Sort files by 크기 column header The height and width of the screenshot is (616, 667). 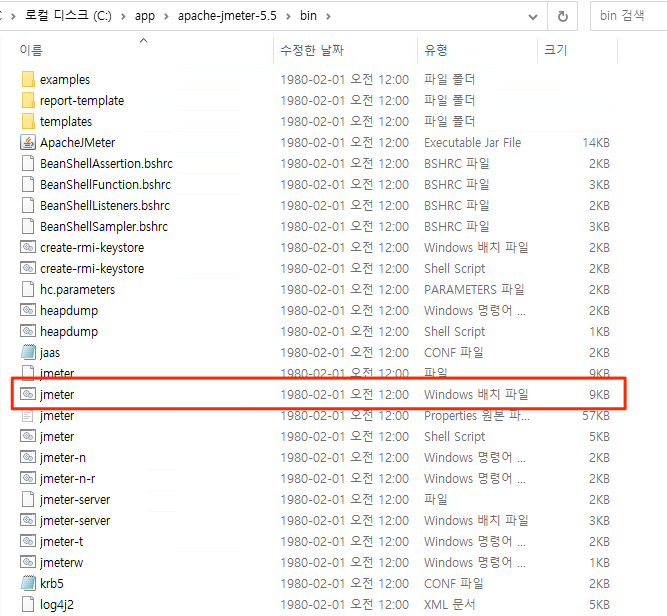coord(556,50)
